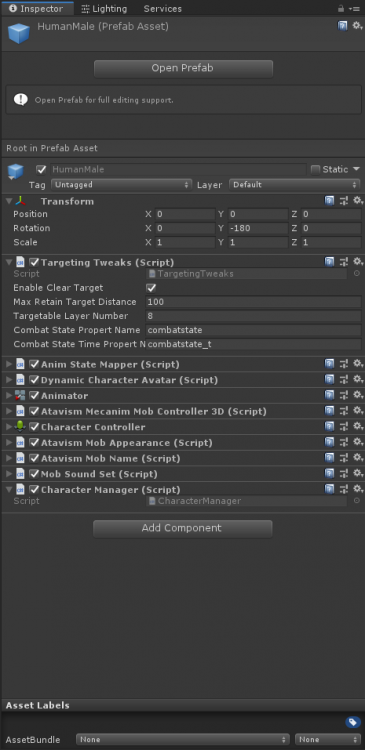Disable Targeting Tweaks script checkbox
Screen dimensions: 365x750
click(34, 262)
